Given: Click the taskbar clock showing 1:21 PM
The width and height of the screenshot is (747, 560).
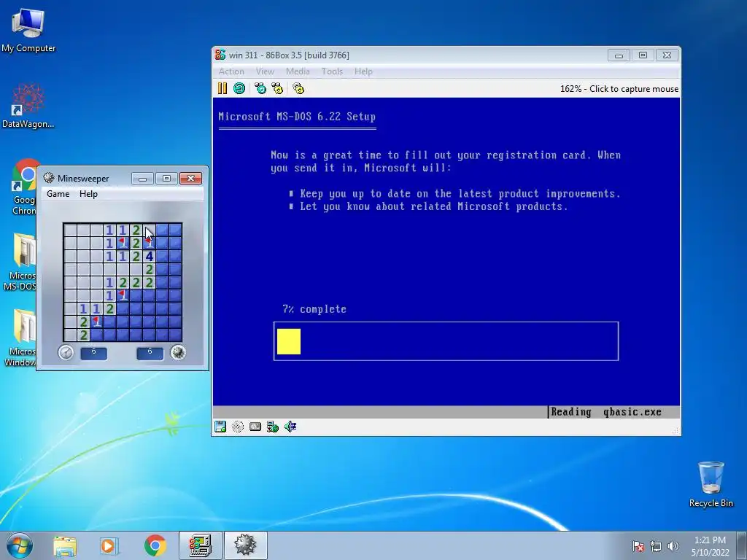Looking at the screenshot, I should point(710,546).
